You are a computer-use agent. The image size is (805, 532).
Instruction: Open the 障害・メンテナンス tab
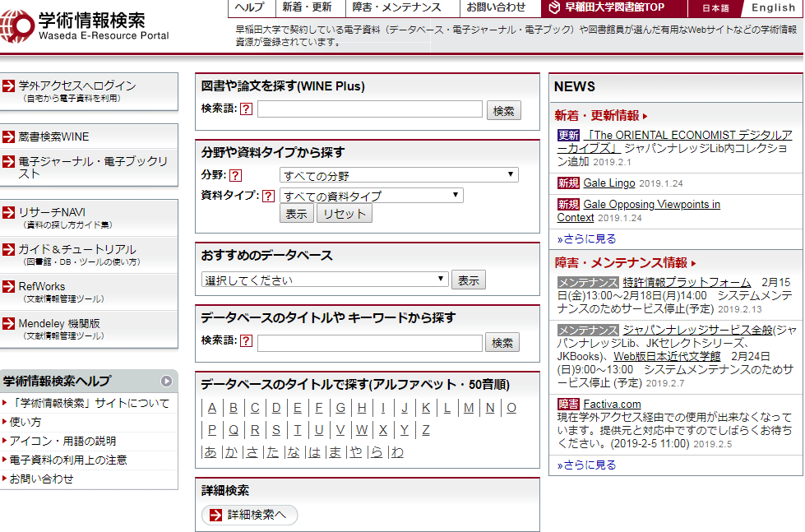397,7
